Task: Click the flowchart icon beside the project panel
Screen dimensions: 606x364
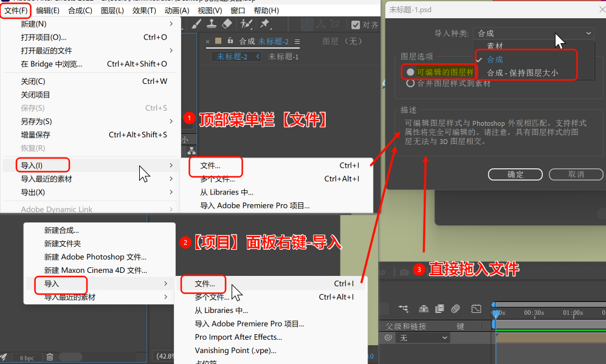Action: coord(191,151)
